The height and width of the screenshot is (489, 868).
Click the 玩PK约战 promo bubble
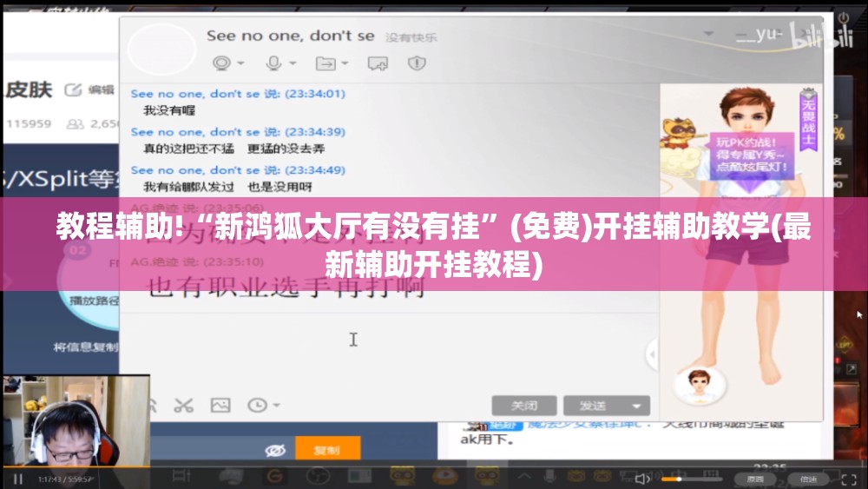751,155
